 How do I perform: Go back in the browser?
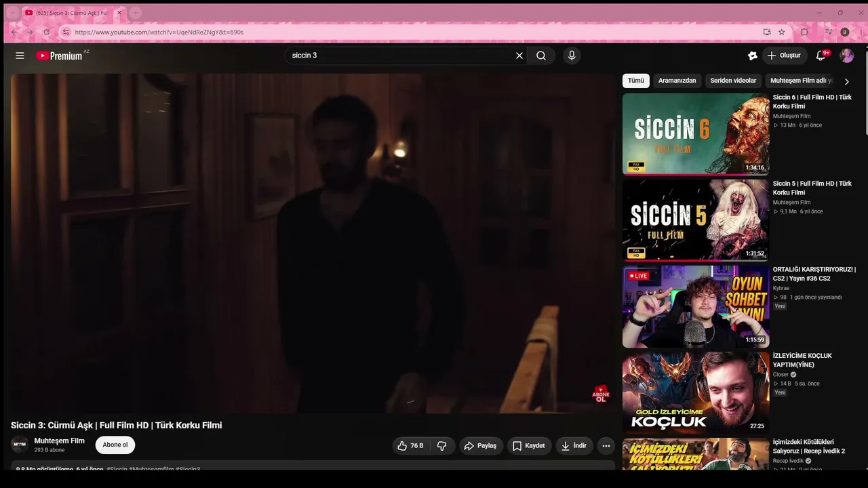point(14,32)
